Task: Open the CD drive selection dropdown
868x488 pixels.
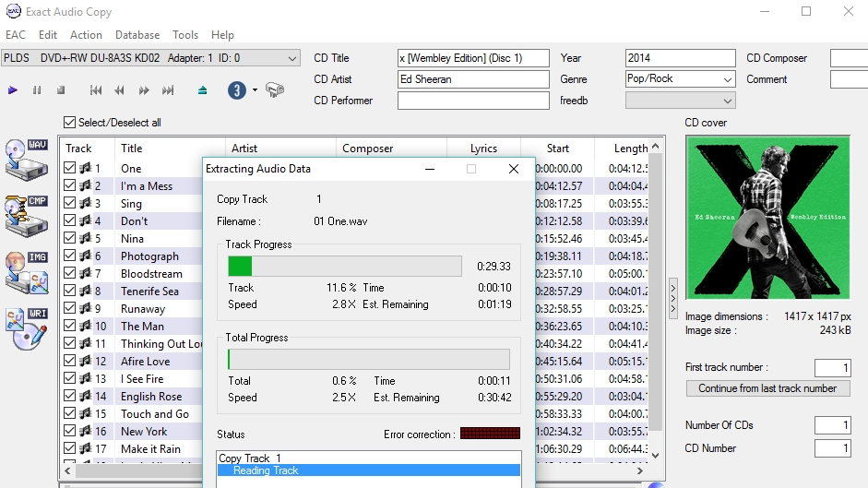Action: pos(291,58)
